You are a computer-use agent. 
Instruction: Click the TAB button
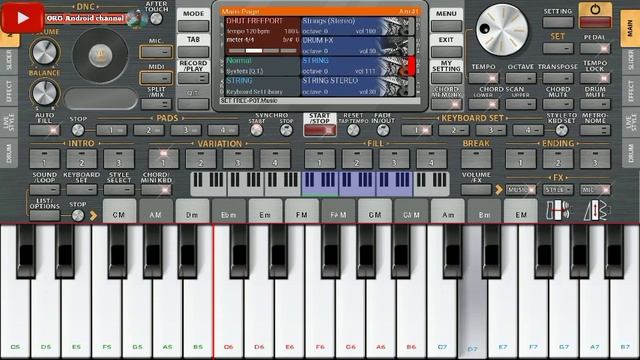(x=193, y=52)
